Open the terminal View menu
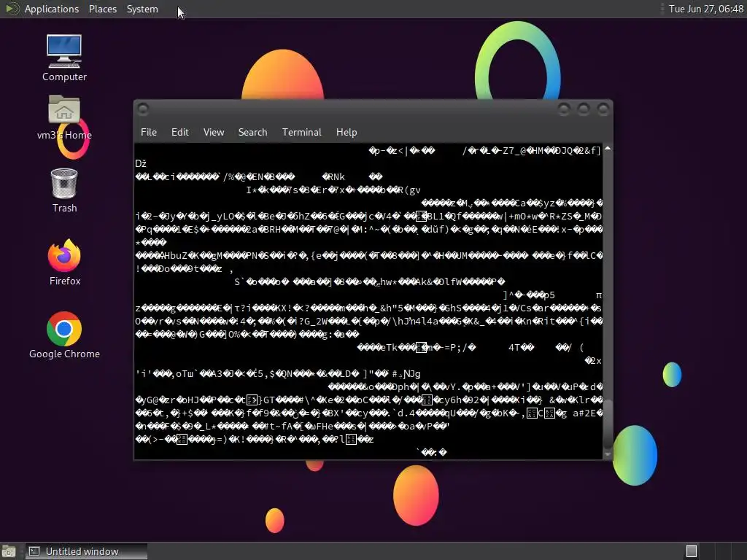747x560 pixels. [214, 133]
